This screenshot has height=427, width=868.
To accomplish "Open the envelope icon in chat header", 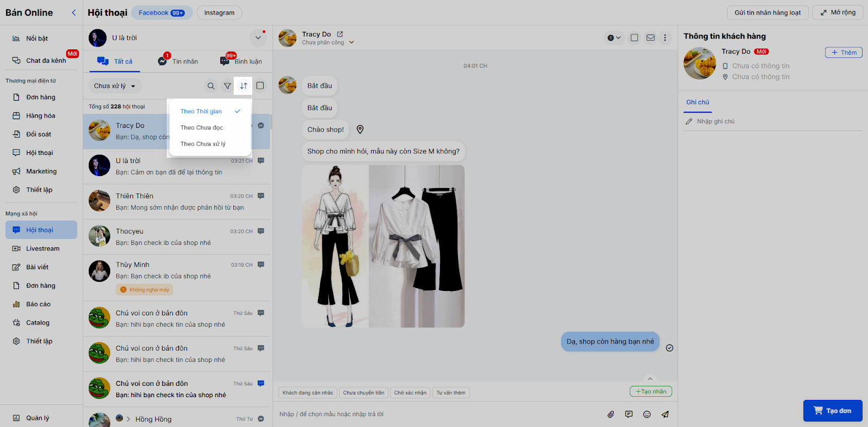I will [650, 38].
